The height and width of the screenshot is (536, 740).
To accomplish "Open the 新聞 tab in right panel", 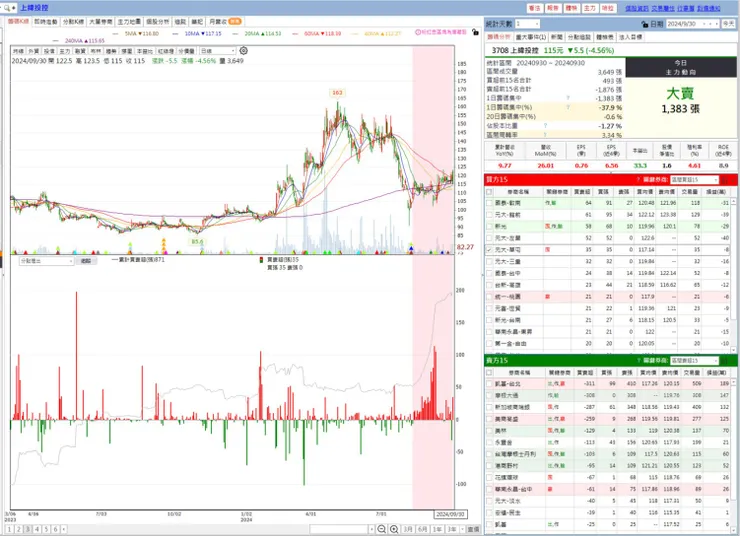I will [x=556, y=37].
